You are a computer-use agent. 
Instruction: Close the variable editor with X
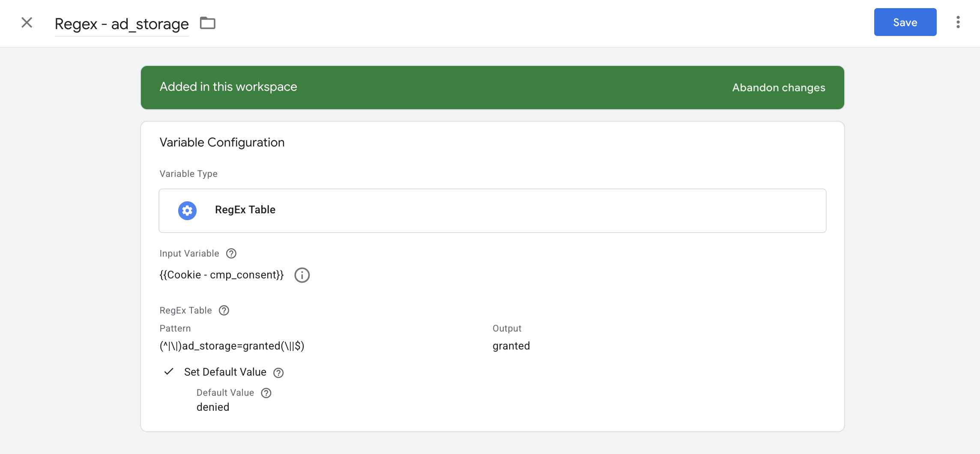[27, 22]
